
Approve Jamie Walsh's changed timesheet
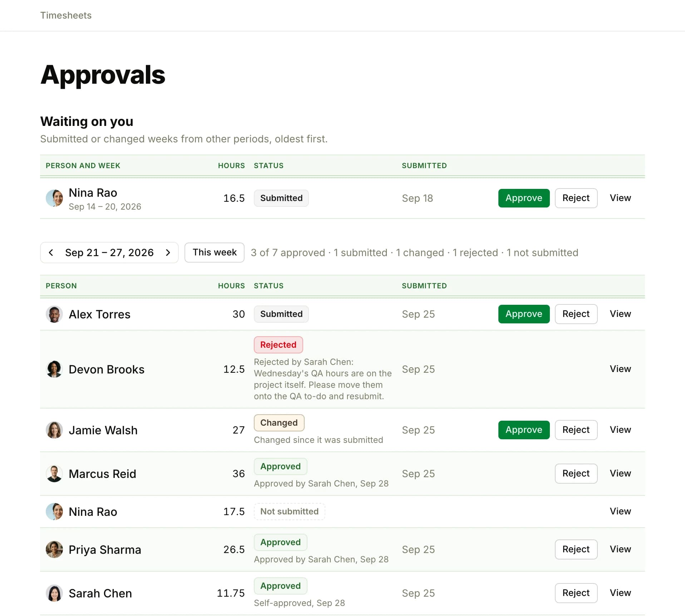tap(524, 430)
